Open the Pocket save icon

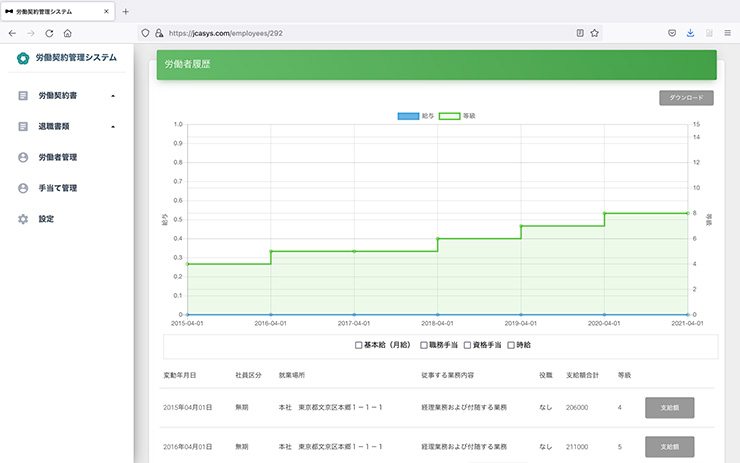pos(672,33)
